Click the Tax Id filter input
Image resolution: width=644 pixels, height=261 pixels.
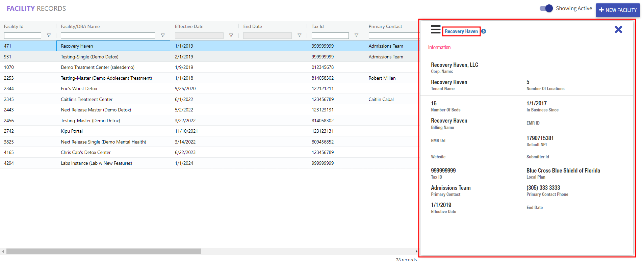[x=330, y=35]
